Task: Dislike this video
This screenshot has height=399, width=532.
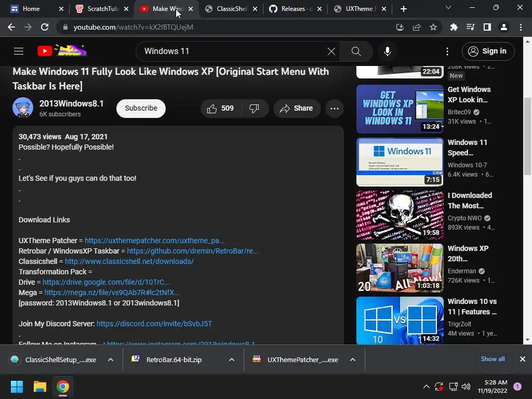Action: (x=254, y=108)
